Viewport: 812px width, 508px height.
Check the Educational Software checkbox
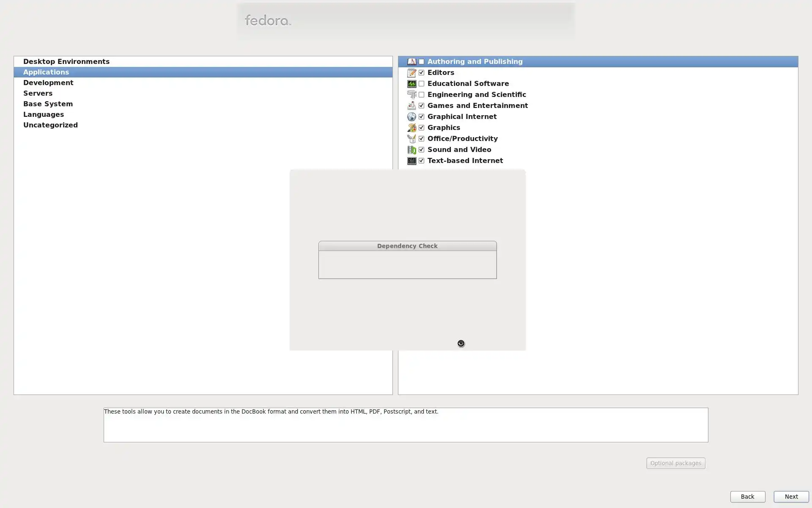[x=421, y=84]
